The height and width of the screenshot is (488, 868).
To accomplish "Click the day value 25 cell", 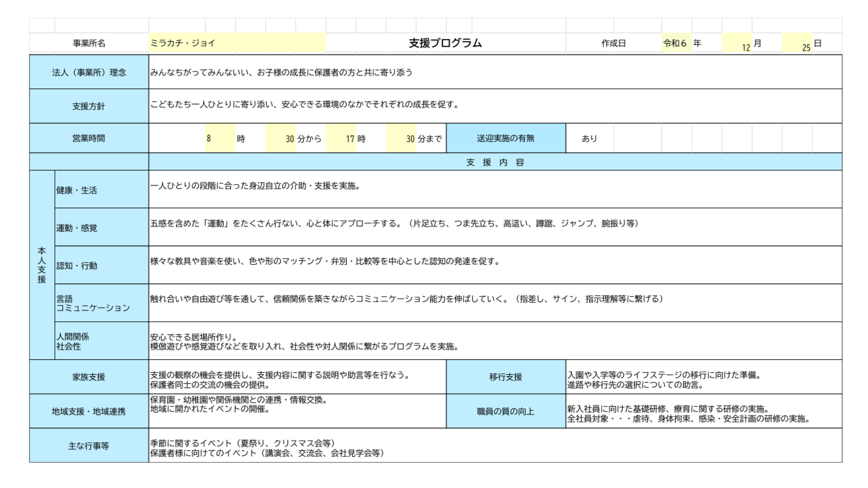I will click(797, 44).
